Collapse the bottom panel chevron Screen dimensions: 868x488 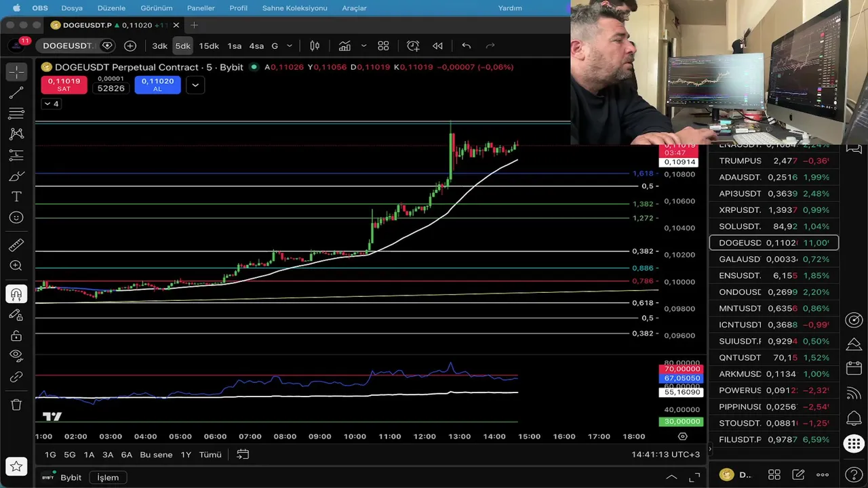[671, 478]
